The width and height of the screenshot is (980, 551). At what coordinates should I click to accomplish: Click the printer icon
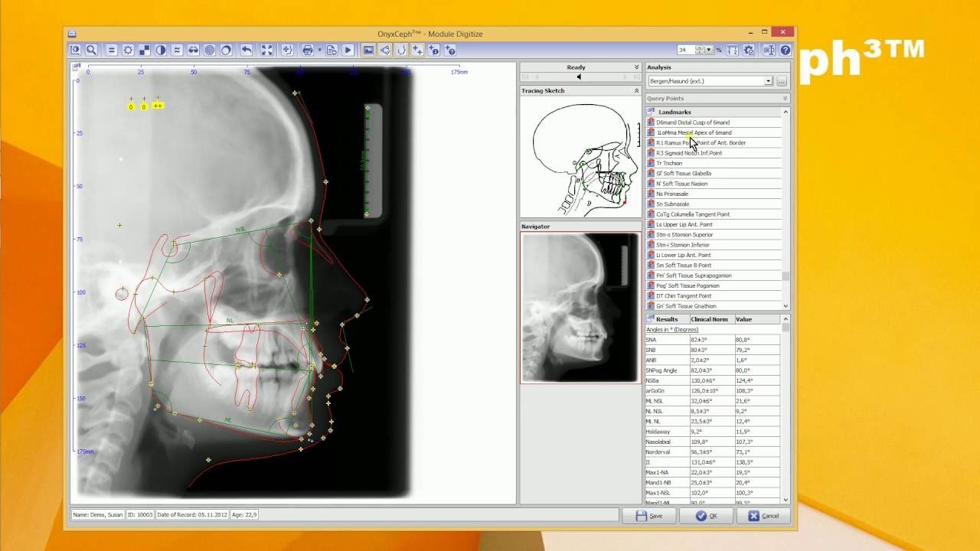point(308,50)
